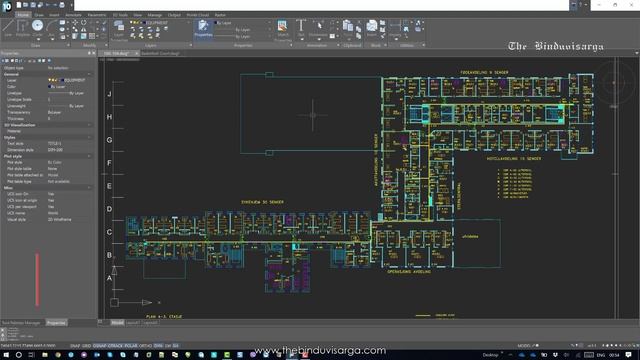Toggle OTRACK in status bar
This screenshot has width=640, height=360.
point(116,346)
